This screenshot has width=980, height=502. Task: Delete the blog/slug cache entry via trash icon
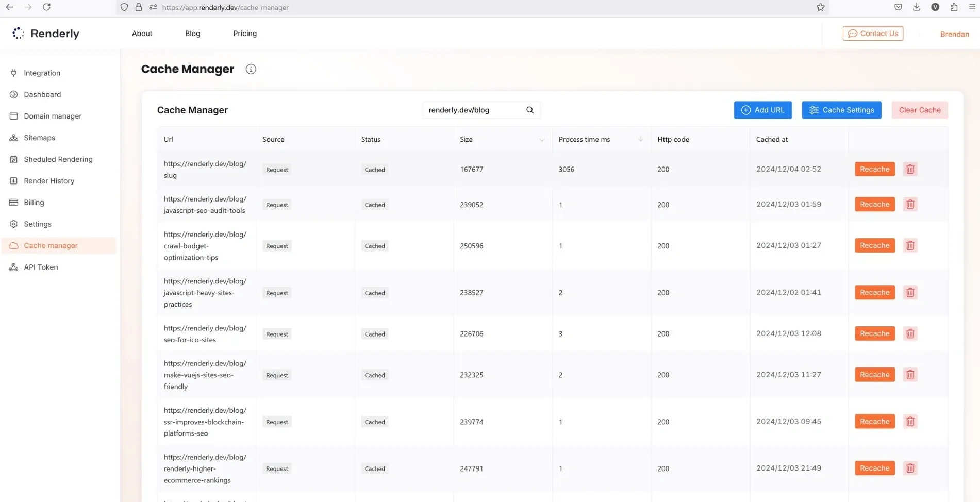point(910,169)
